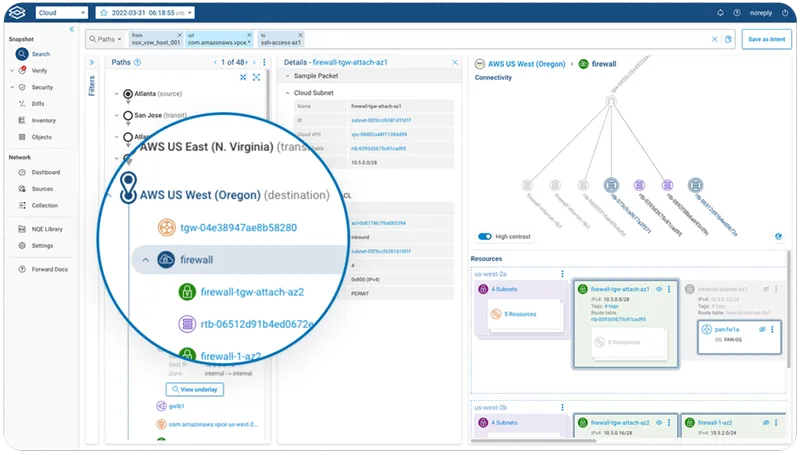Image resolution: width=800 pixels, height=455 pixels.
Task: Close the Details panel with X
Action: click(454, 62)
